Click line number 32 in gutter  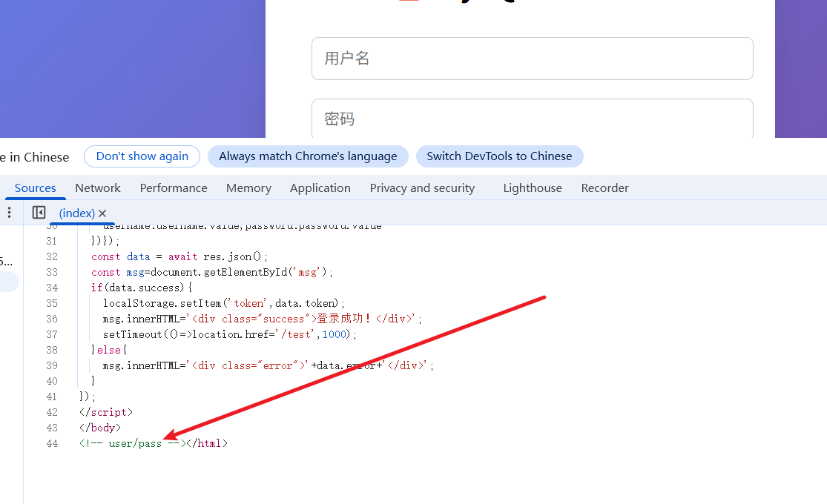pos(52,256)
